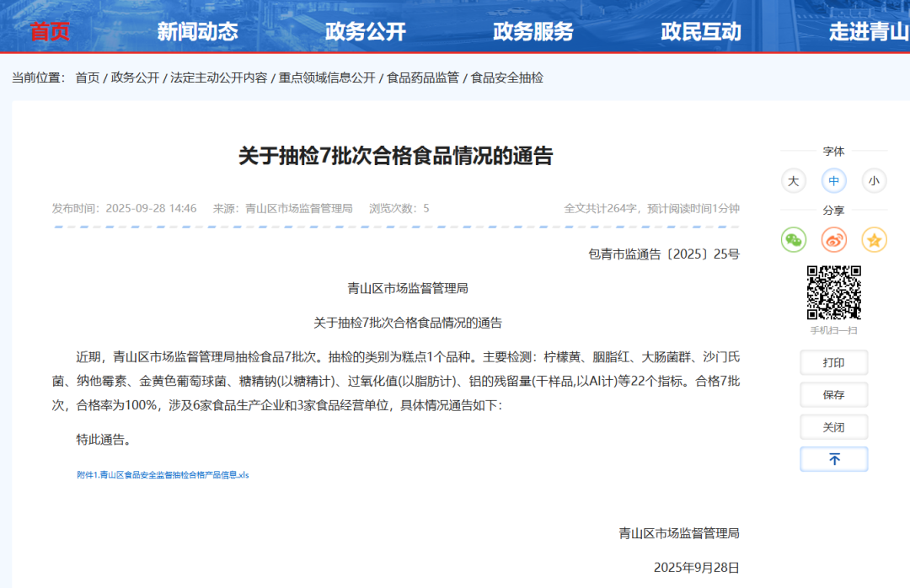This screenshot has height=588, width=910.
Task: Click 食品药品监管 breadcrumb link
Action: 423,78
